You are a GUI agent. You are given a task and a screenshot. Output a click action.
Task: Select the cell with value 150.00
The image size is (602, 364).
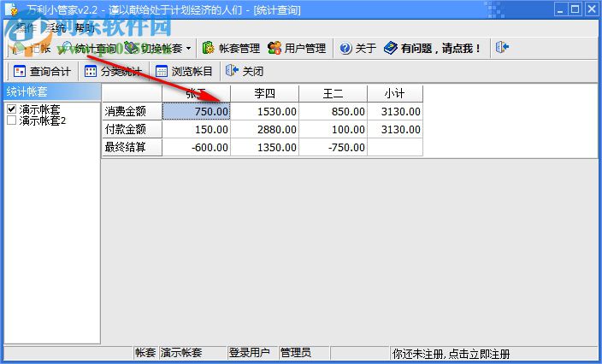(196, 129)
